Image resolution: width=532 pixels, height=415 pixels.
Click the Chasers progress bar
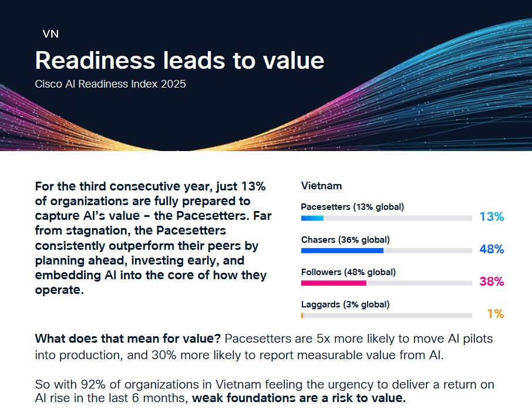click(386, 250)
